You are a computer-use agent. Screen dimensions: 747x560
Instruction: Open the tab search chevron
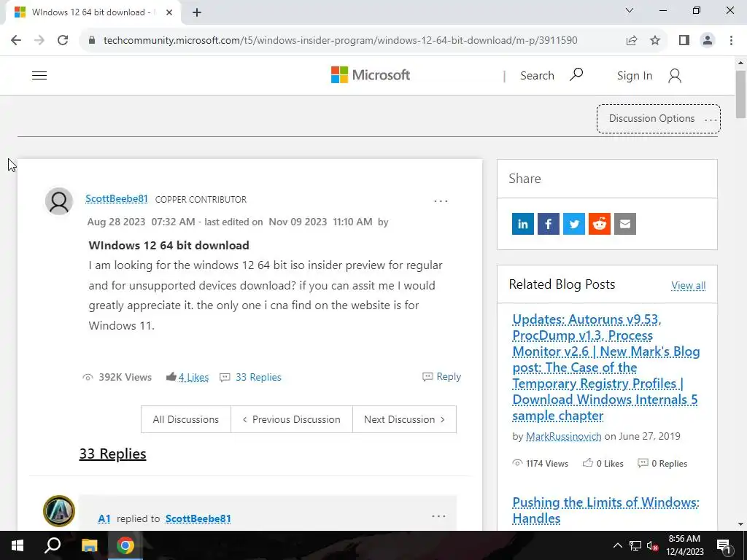630,10
